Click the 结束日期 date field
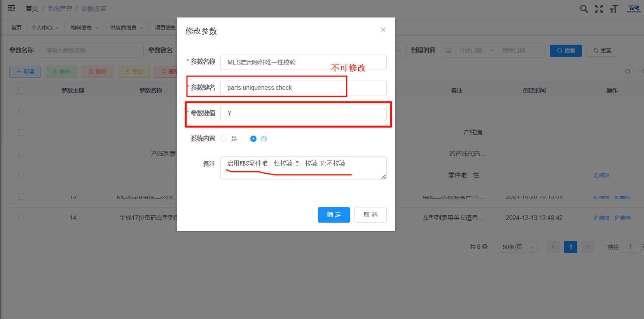 (513, 51)
